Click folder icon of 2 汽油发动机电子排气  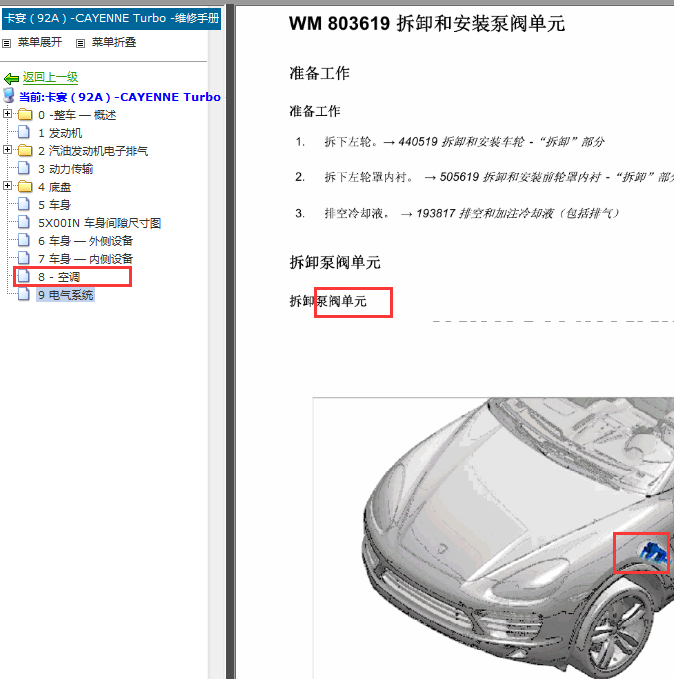25,151
